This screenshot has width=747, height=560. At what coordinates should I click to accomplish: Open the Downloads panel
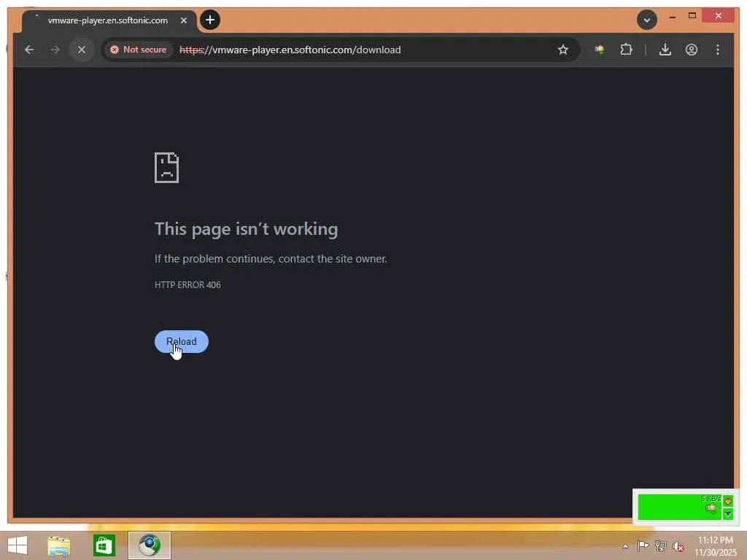(665, 50)
